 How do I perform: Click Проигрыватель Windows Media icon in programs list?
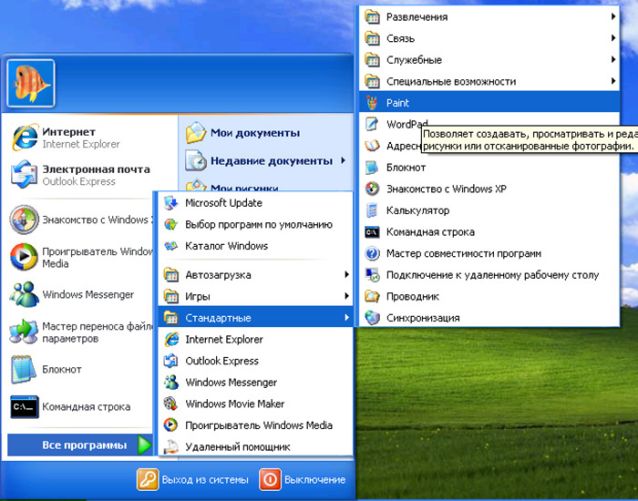coord(171,425)
